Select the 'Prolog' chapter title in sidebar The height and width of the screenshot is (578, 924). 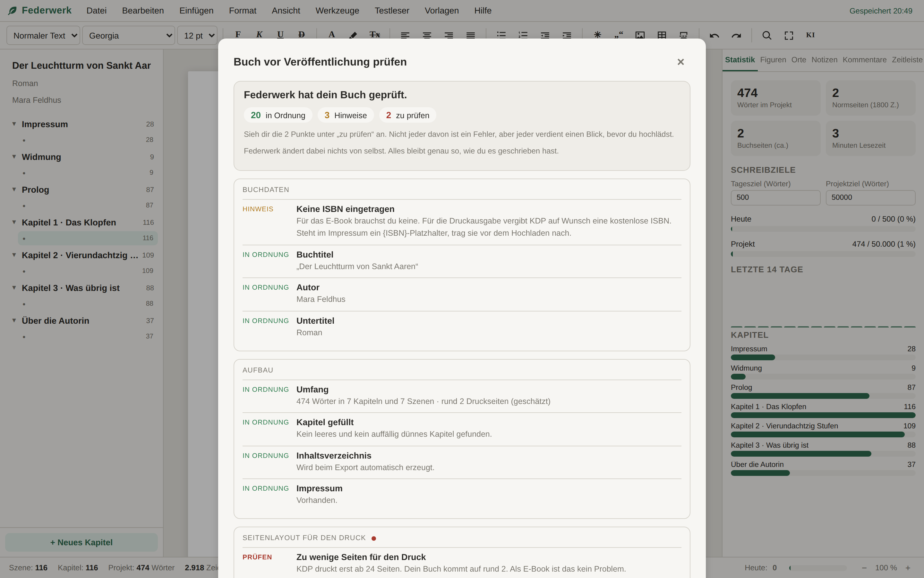tap(36, 189)
